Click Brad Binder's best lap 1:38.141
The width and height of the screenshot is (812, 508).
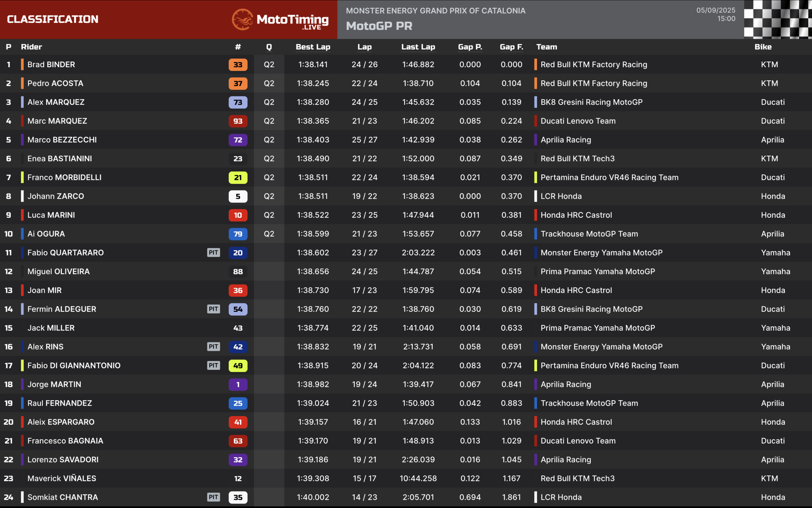click(313, 65)
